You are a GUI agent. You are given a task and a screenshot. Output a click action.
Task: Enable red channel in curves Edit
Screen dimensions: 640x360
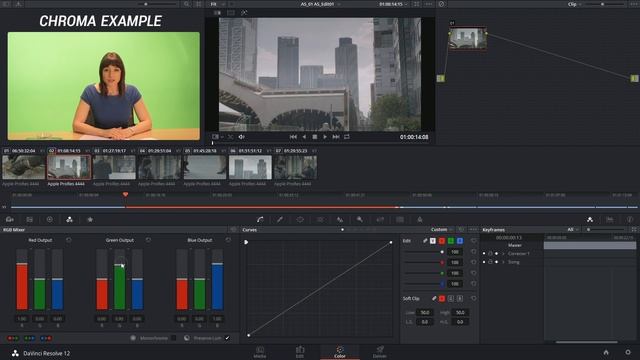(x=442, y=241)
